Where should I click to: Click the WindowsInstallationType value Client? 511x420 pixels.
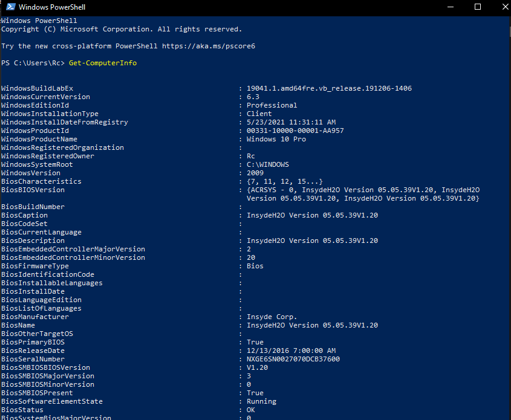coord(259,114)
